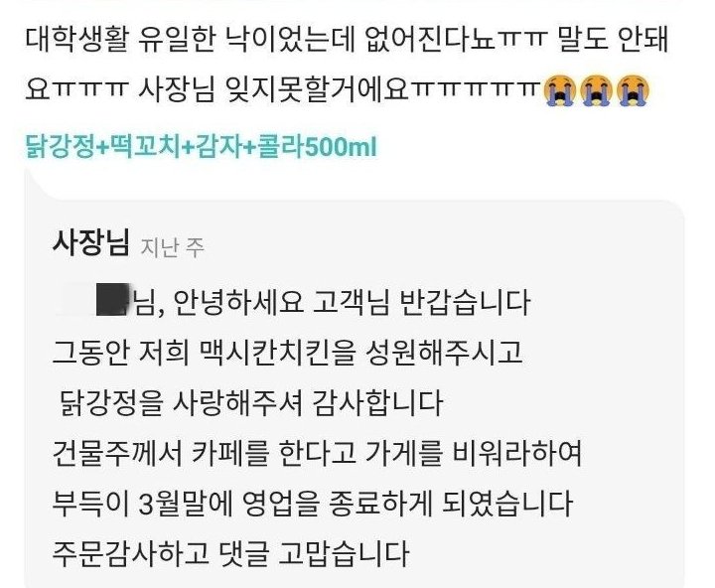Image resolution: width=715 pixels, height=588 pixels.
Task: Click the greeting 안녕하세요 고객님 반갑습니다
Action: point(352,302)
